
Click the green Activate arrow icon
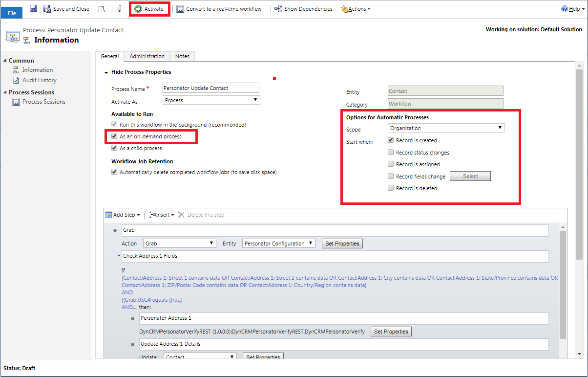138,9
